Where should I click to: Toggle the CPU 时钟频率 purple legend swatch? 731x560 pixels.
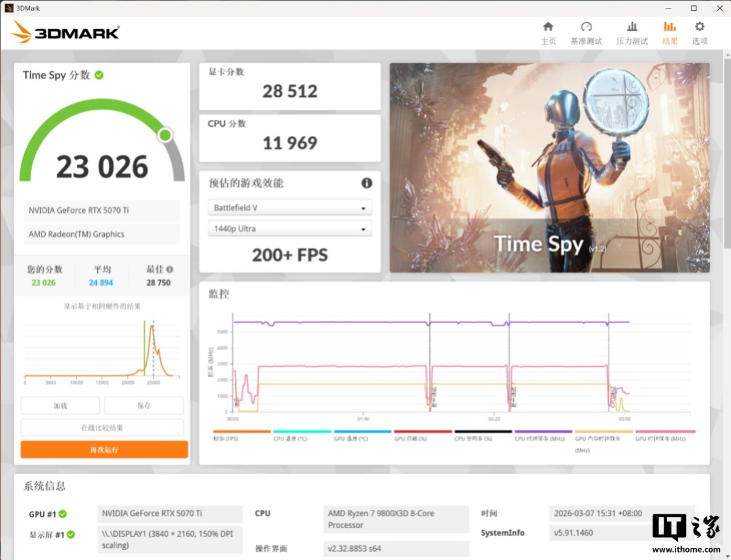click(x=543, y=431)
